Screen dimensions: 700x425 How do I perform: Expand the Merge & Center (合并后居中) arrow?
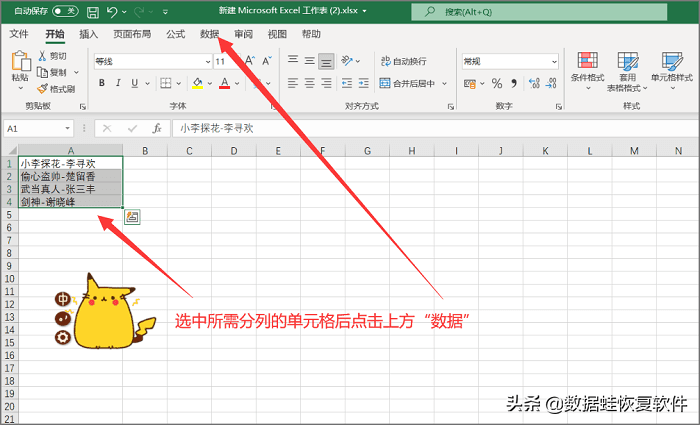pyautogui.click(x=444, y=83)
